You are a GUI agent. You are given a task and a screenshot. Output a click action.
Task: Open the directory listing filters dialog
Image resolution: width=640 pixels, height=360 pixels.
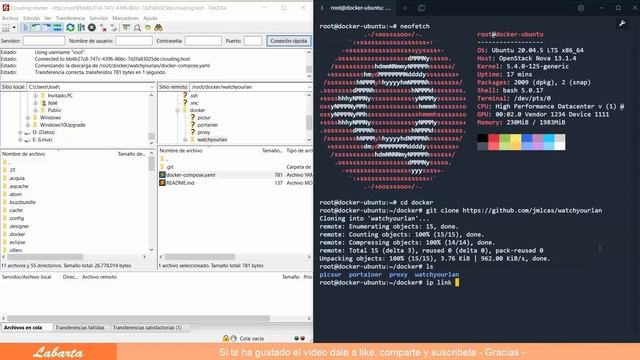point(126,28)
